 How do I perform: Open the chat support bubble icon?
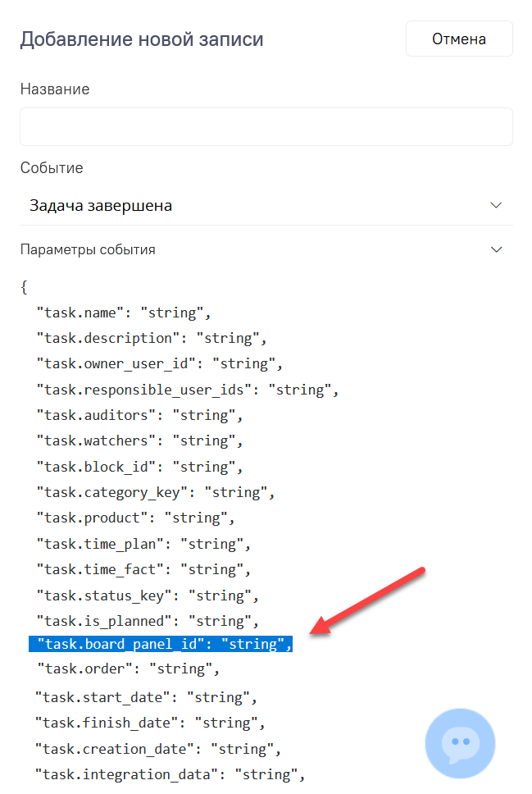pos(460,743)
